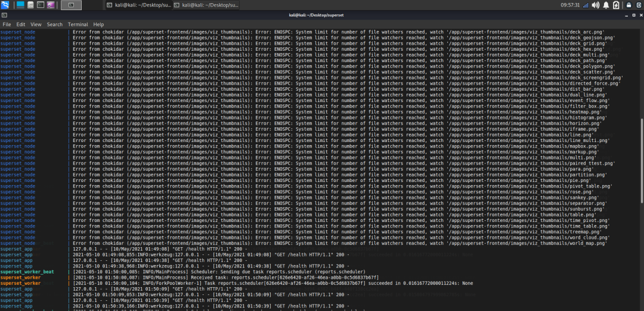Click the path ending word_cloud.png
The width and height of the screenshot is (644, 311).
pyautogui.click(x=528, y=238)
